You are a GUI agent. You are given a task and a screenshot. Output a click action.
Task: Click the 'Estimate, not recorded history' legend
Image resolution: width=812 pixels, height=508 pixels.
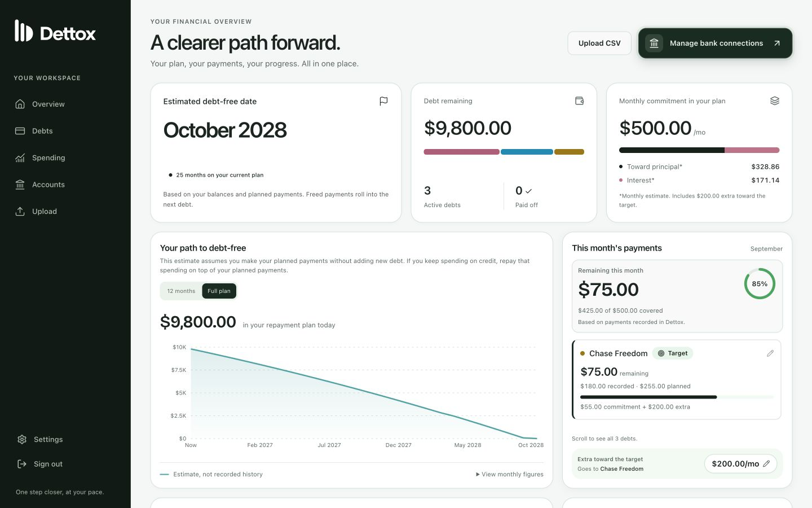coord(218,475)
